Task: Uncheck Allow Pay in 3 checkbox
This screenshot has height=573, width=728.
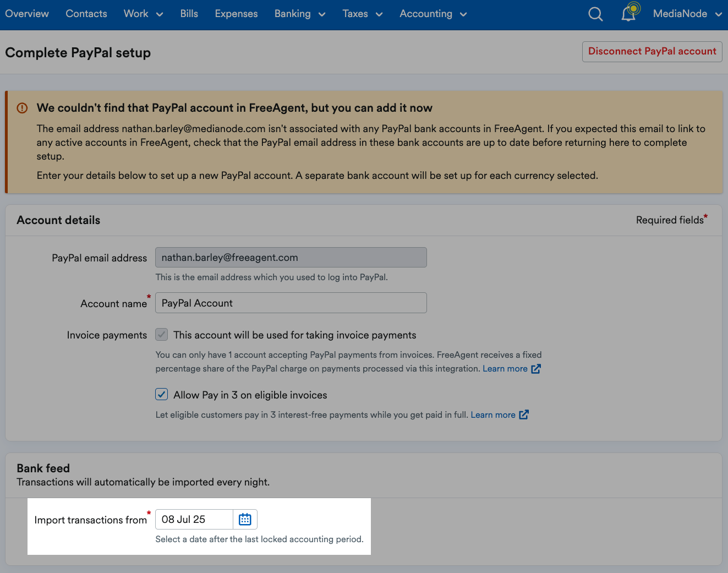Action: pos(161,394)
